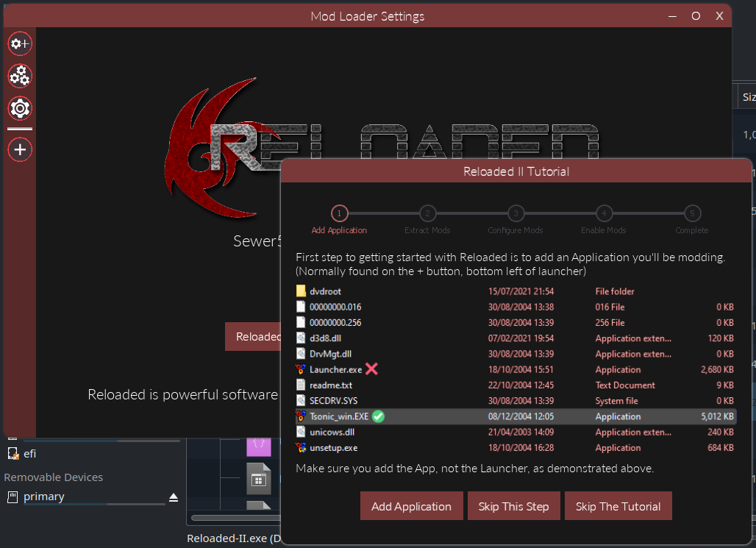This screenshot has height=548, width=756.
Task: Click the readme.txt document icon
Action: pyautogui.click(x=301, y=385)
